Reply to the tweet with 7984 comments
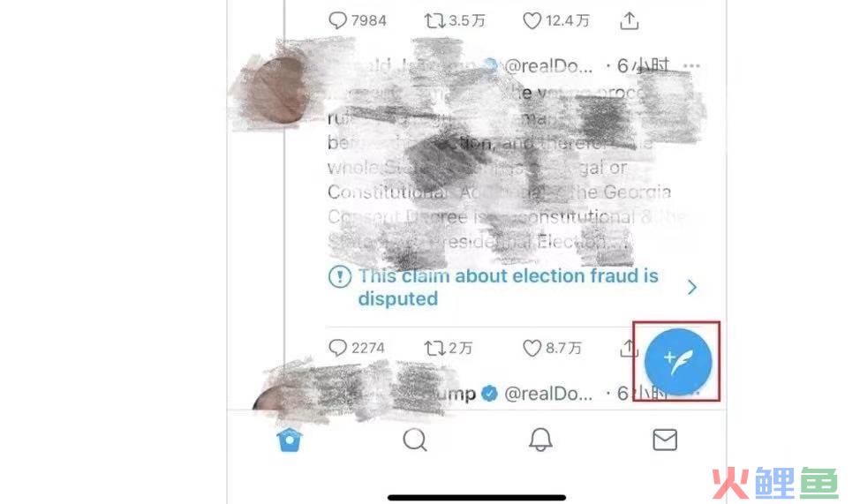860x504 pixels. click(x=357, y=21)
